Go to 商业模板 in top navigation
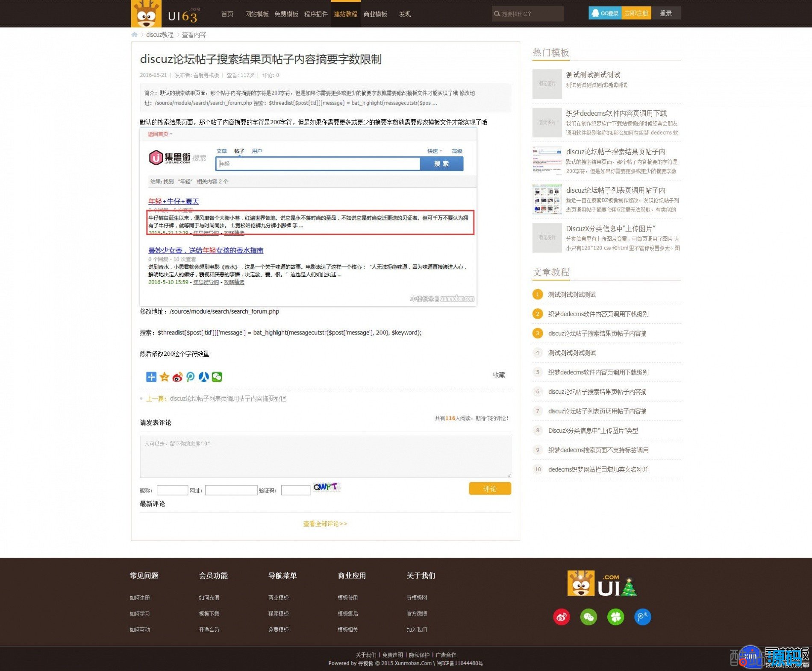Viewport: 812px width, 671px height. click(x=375, y=14)
